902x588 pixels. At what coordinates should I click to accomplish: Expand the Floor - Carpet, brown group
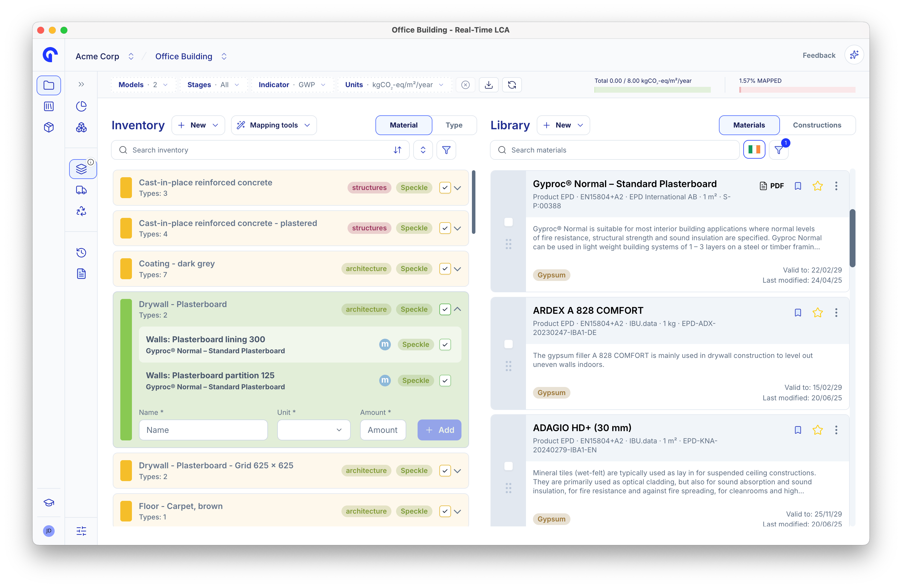pyautogui.click(x=457, y=512)
